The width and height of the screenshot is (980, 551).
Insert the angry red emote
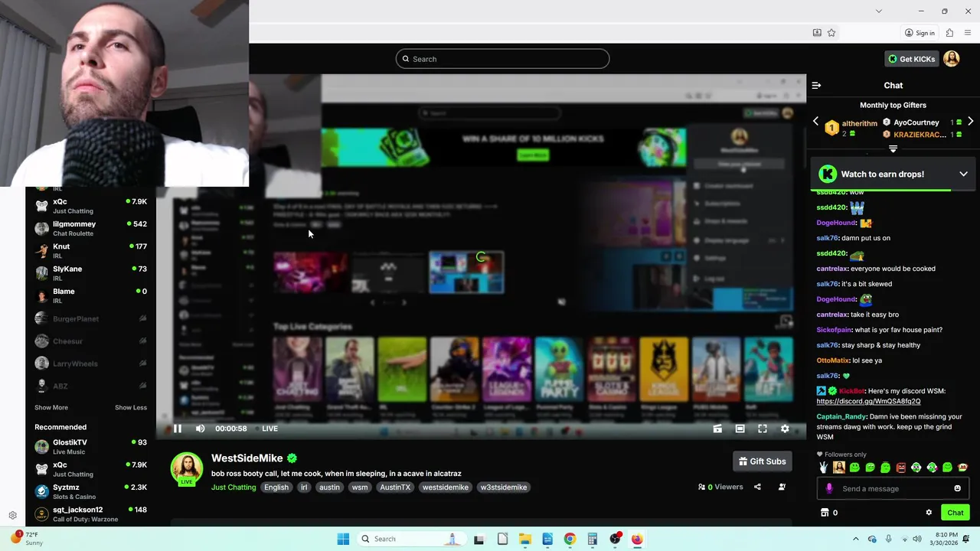tap(901, 468)
